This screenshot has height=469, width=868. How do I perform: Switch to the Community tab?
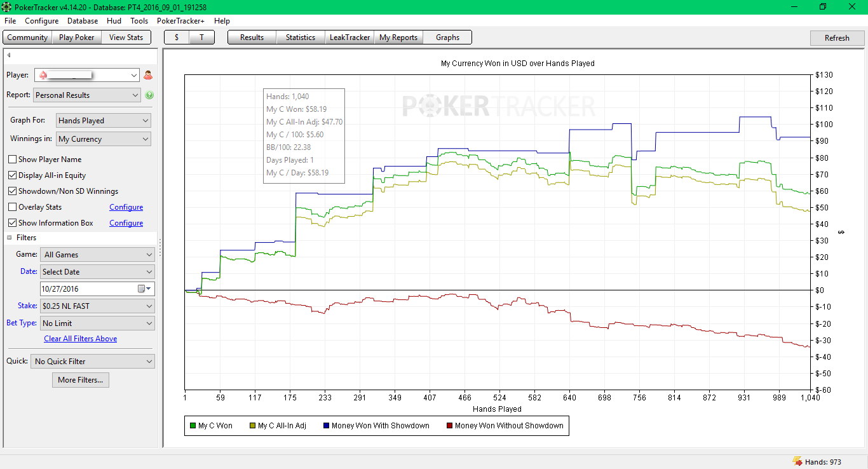(27, 37)
